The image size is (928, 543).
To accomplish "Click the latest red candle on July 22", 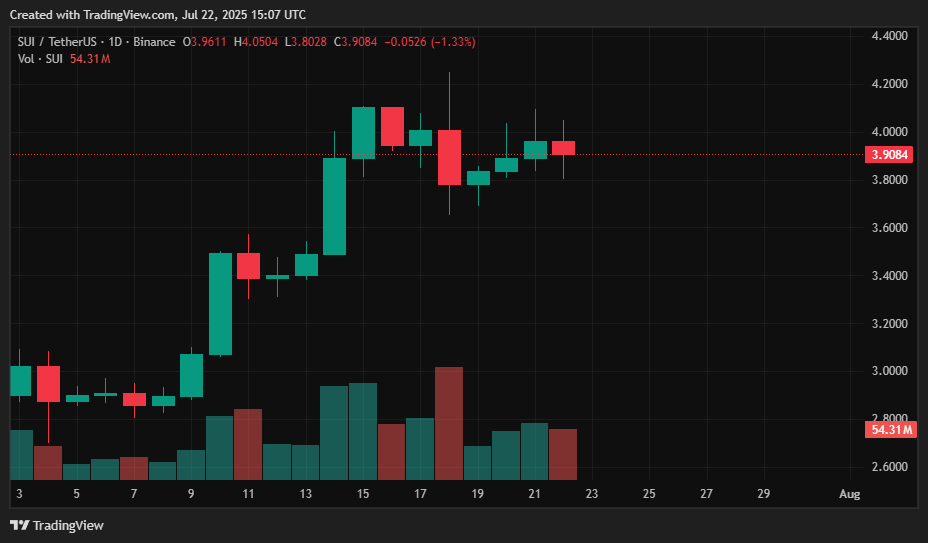I will 564,148.
